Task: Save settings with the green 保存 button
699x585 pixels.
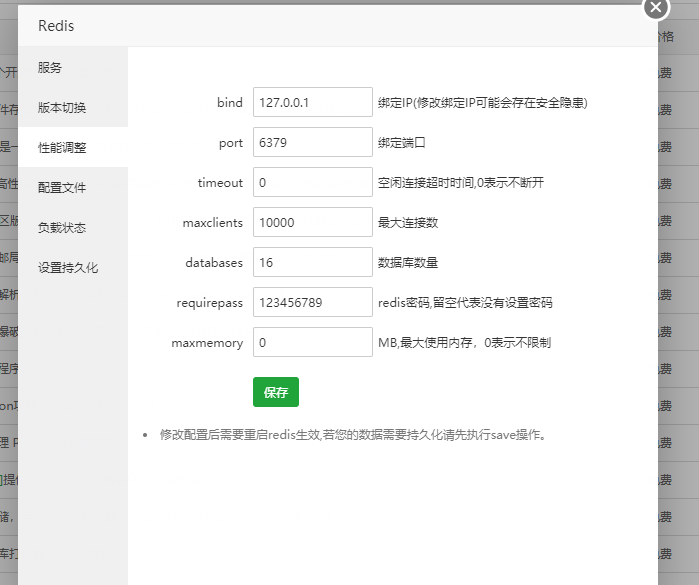Action: (x=275, y=392)
